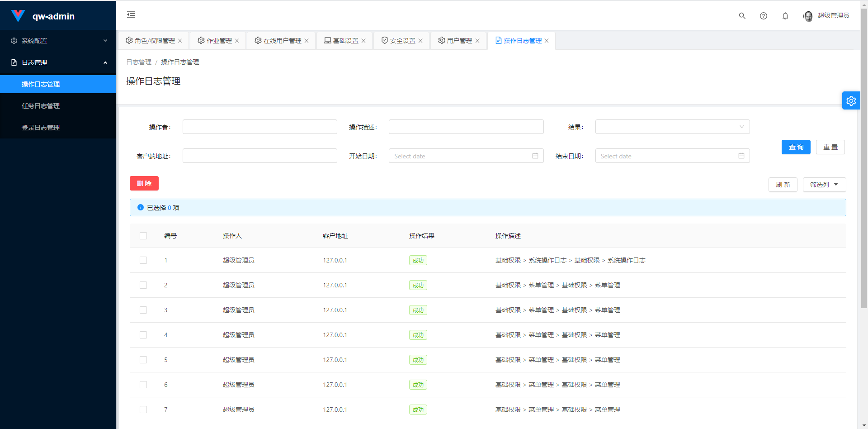Focus the 操作者 input field
This screenshot has height=429, width=868.
coord(260,127)
